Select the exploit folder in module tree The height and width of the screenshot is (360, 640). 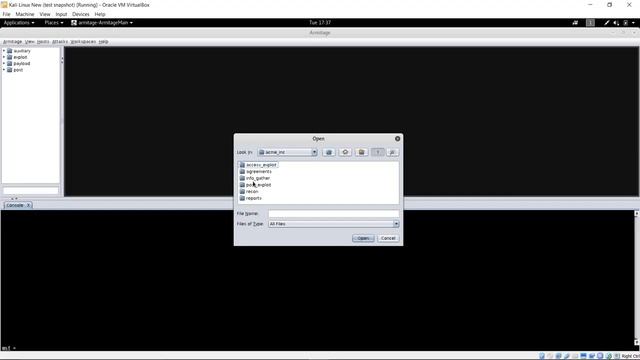(x=17, y=57)
